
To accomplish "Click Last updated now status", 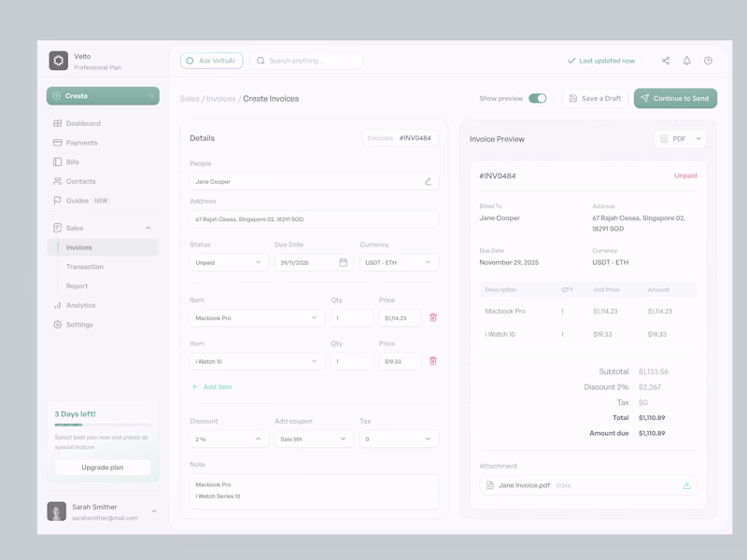I will coord(601,61).
